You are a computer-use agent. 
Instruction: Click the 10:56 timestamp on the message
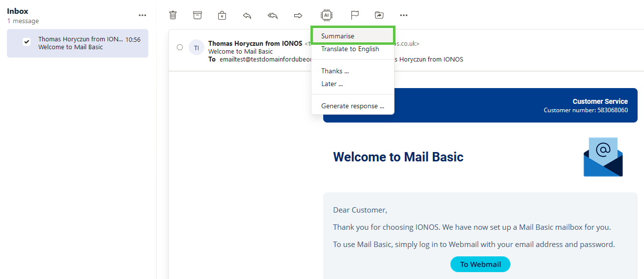133,39
